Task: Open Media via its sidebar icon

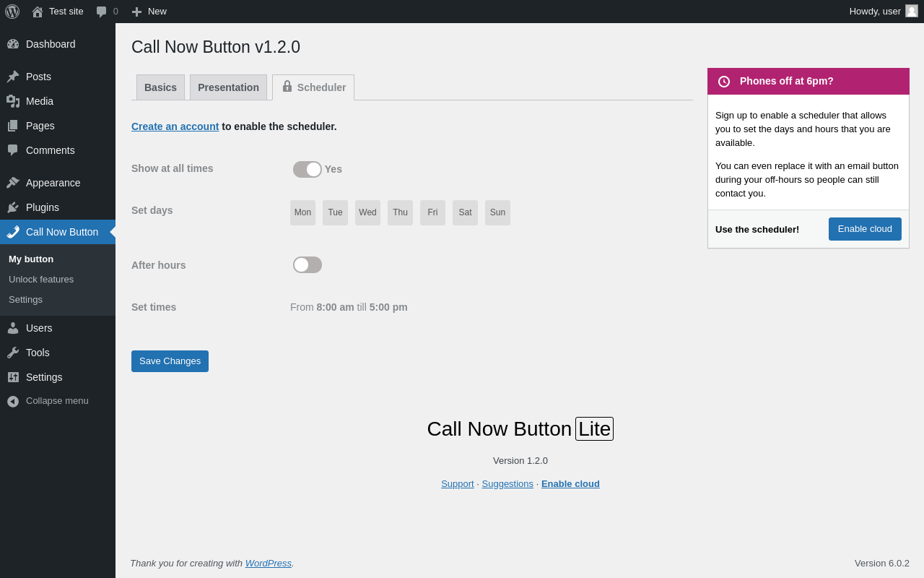Action: 13,101
